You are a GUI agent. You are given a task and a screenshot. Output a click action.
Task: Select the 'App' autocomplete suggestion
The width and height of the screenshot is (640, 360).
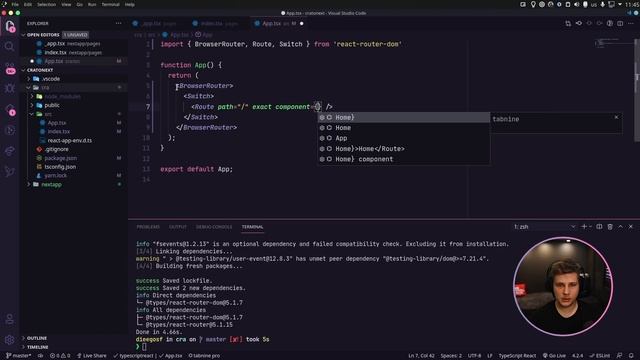click(x=403, y=138)
